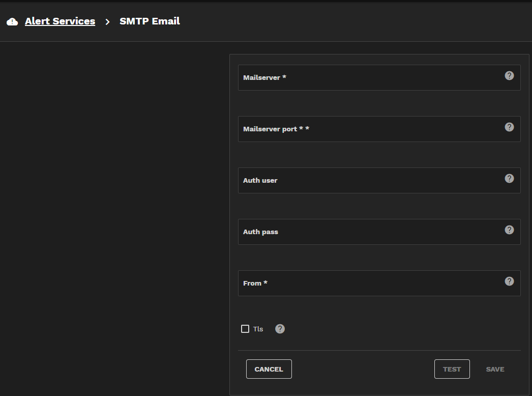
Task: Click into the Mailserver port field
Action: [x=371, y=129]
